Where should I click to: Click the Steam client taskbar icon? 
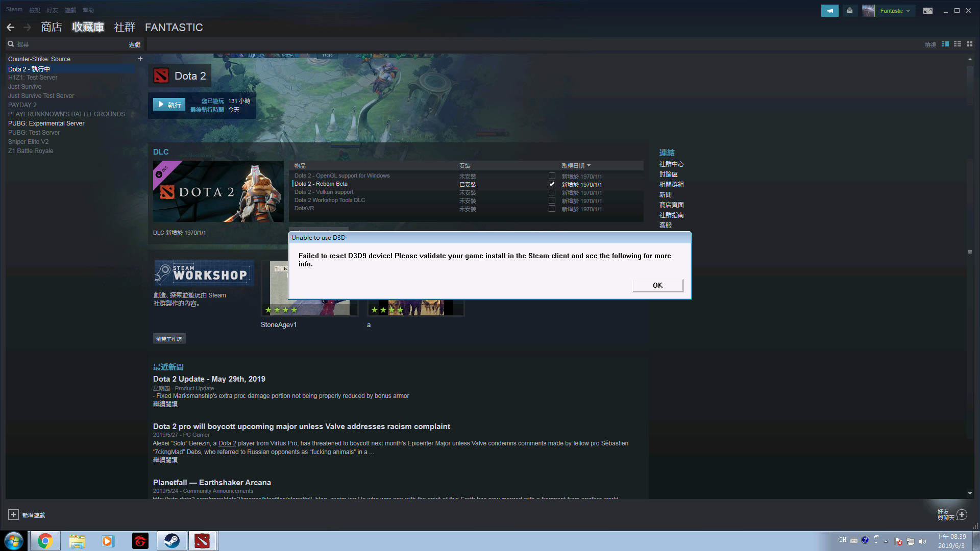pyautogui.click(x=171, y=540)
